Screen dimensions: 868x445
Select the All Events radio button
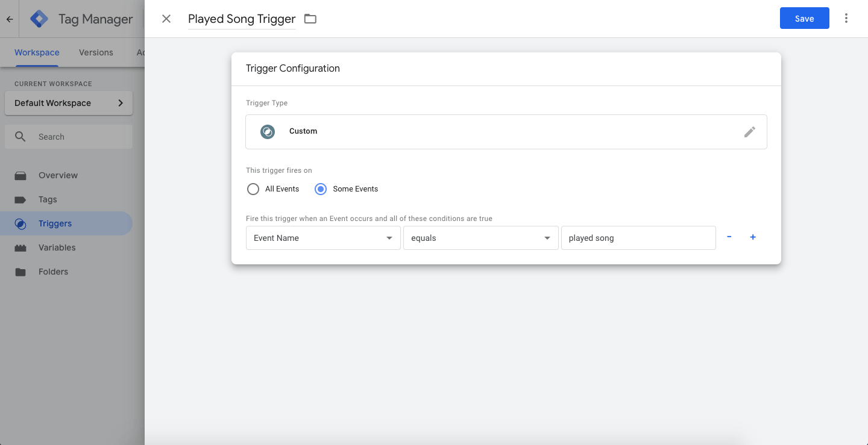tap(253, 189)
